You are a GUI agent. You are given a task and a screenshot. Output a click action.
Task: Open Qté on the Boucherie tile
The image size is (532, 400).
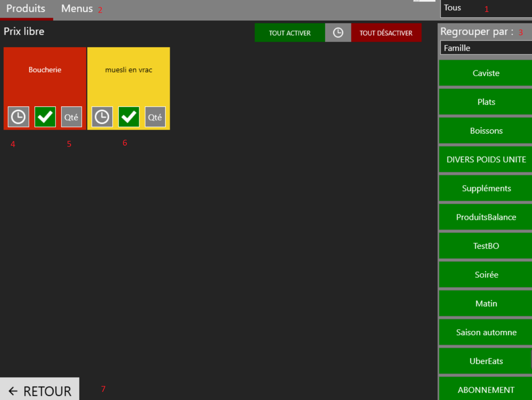(71, 117)
